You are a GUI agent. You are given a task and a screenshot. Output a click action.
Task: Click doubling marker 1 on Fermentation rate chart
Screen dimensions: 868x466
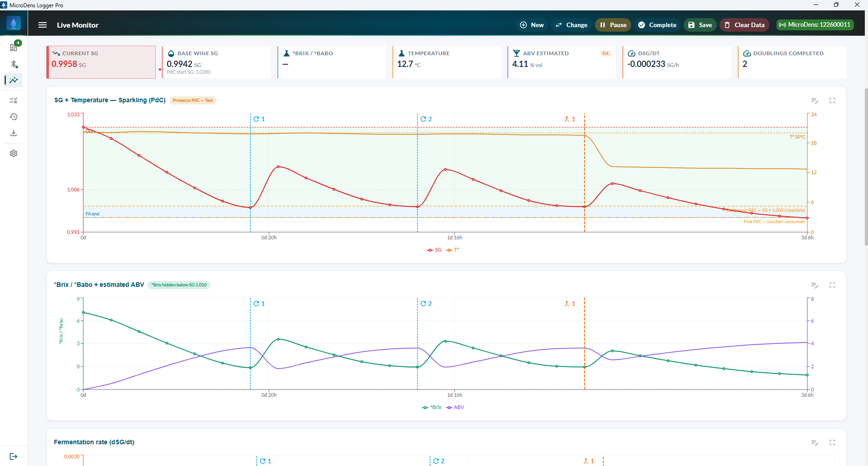tap(265, 461)
